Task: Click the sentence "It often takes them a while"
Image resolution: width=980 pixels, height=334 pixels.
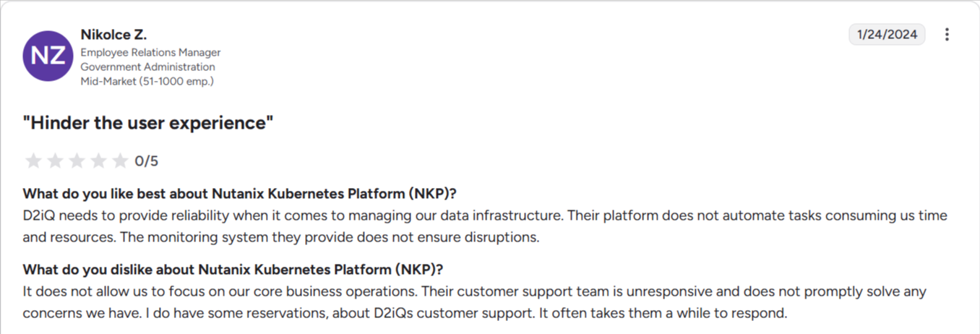Action: tap(672, 314)
